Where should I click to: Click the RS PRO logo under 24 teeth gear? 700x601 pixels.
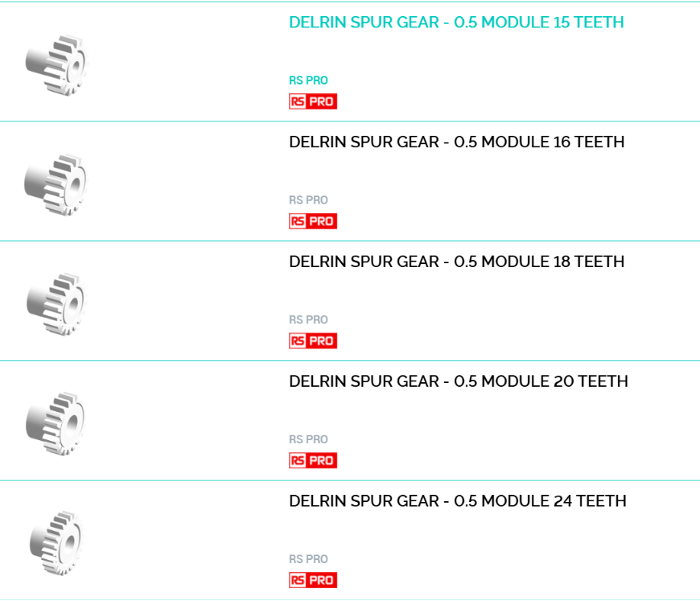click(313, 580)
